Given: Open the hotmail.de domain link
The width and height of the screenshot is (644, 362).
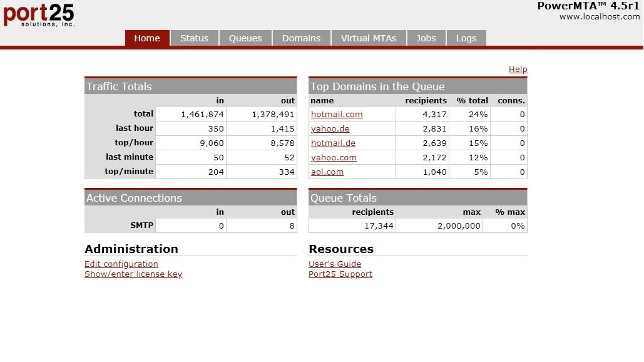Looking at the screenshot, I should (x=333, y=143).
